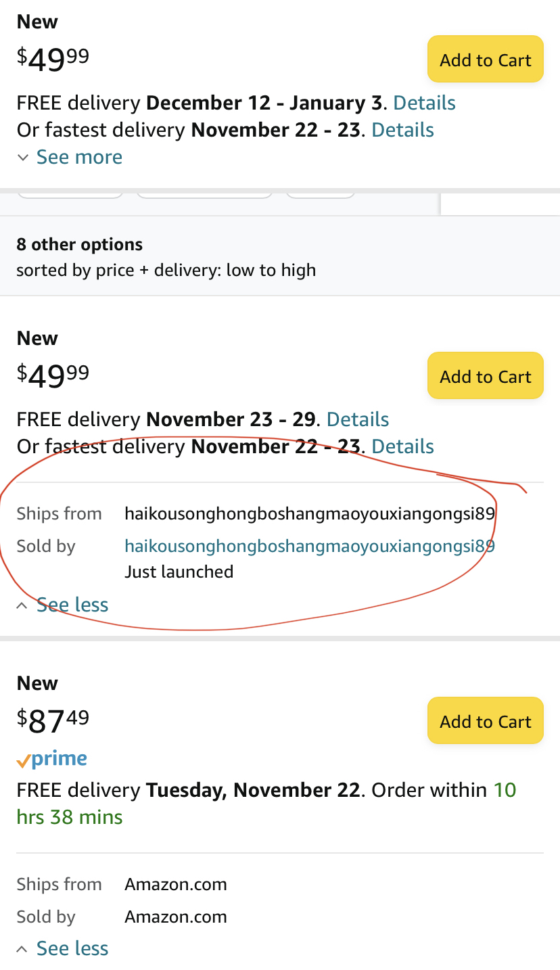This screenshot has height=970, width=560.
Task: Open Details for December 12 - January 3 delivery
Action: (x=424, y=103)
